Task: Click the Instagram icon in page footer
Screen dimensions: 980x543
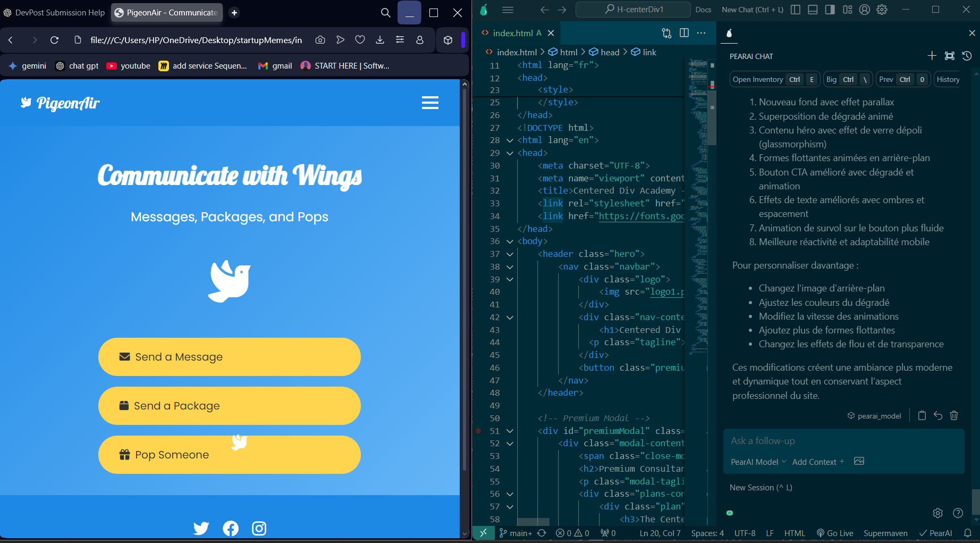Action: pyautogui.click(x=259, y=528)
